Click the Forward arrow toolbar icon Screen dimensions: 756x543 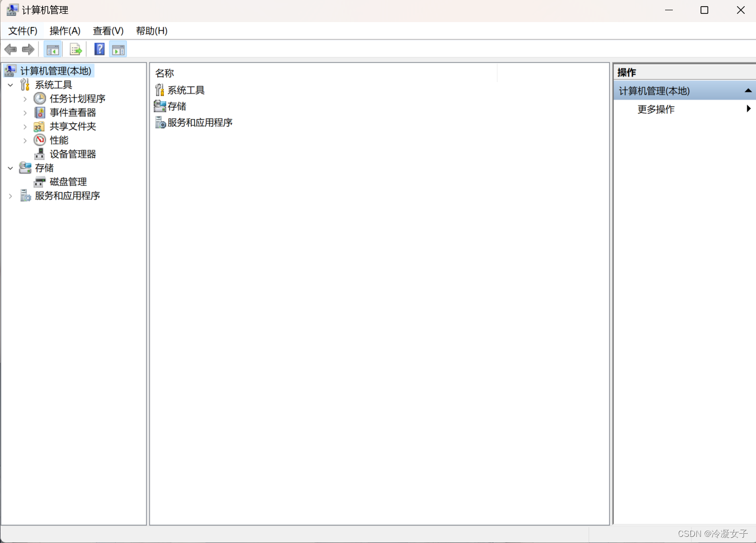coord(28,49)
